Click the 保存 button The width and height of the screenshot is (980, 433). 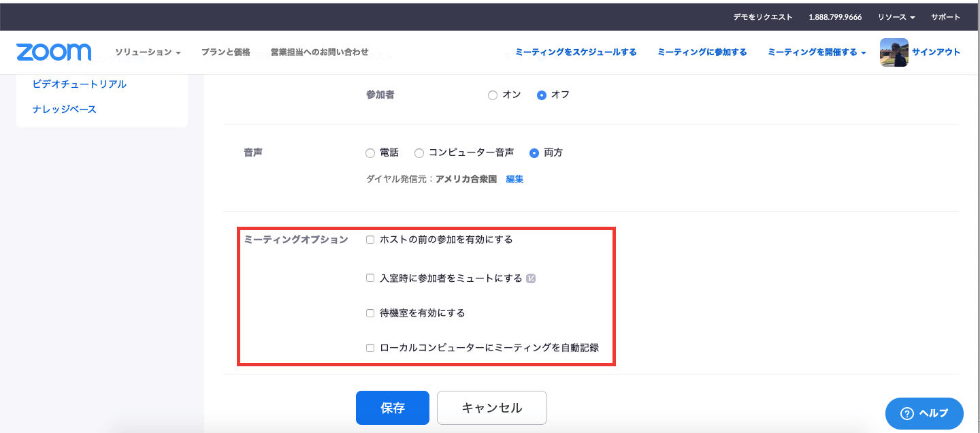point(392,408)
